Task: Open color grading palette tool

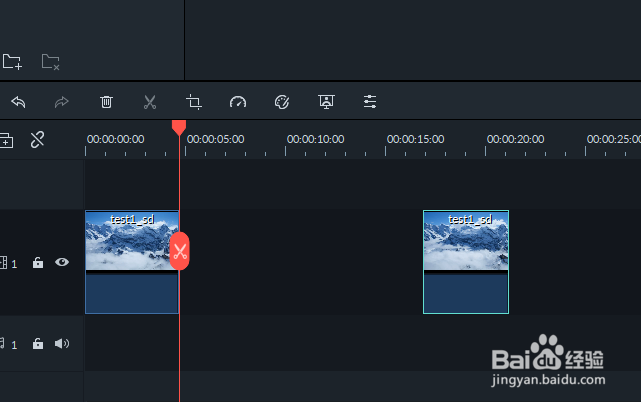Action: click(282, 102)
